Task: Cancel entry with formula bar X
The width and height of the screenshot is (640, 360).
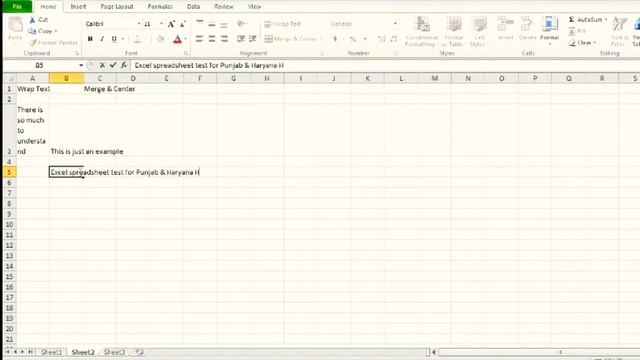Action: pos(102,65)
